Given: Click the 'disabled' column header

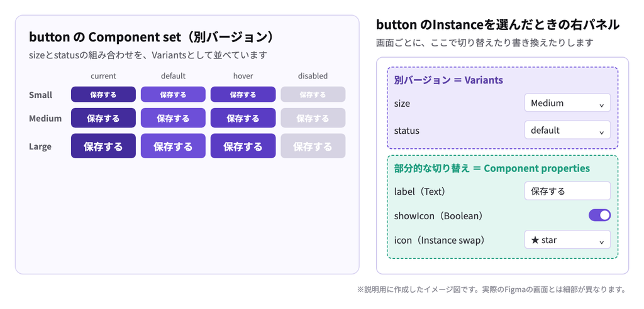Looking at the screenshot, I should pyautogui.click(x=313, y=76).
